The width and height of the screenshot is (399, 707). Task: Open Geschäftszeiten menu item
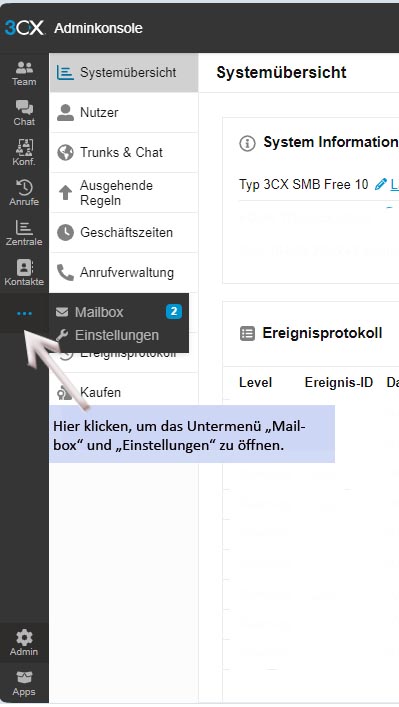[124, 233]
